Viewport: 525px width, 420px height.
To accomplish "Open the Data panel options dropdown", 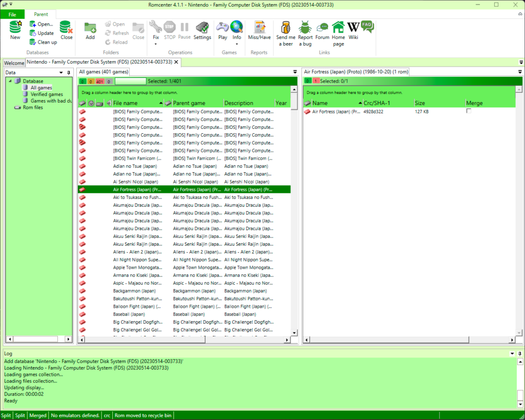I will point(61,73).
